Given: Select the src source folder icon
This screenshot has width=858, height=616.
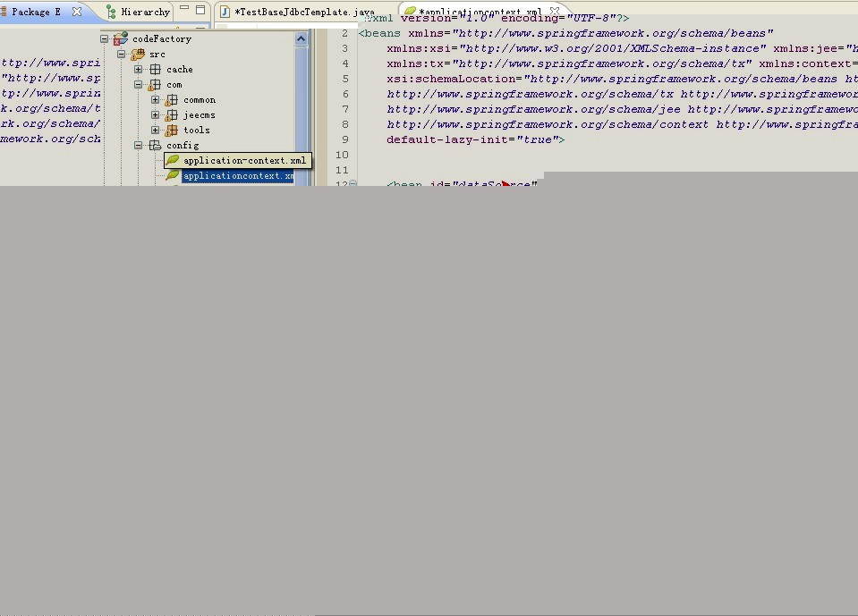Looking at the screenshot, I should (x=138, y=55).
